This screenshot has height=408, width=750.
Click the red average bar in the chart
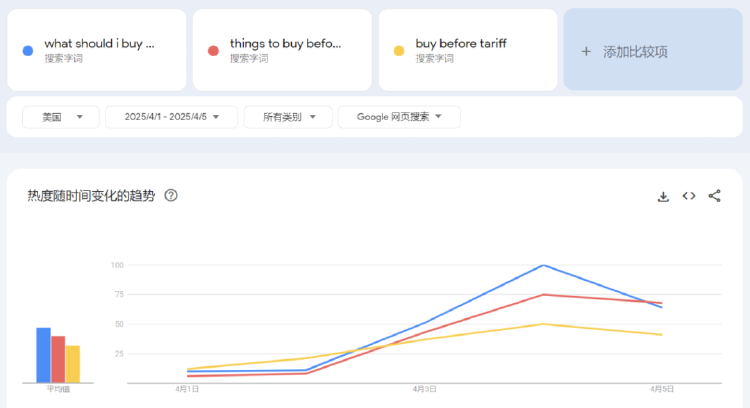coord(58,359)
